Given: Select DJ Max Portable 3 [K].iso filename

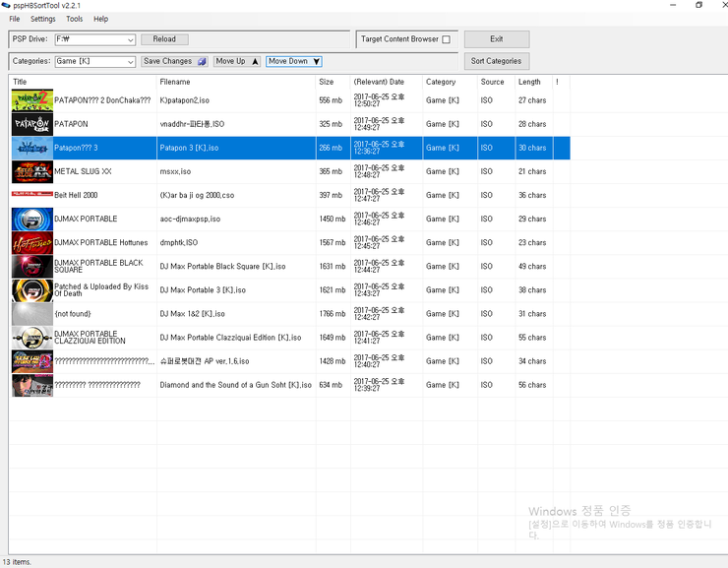Looking at the screenshot, I should tap(203, 289).
